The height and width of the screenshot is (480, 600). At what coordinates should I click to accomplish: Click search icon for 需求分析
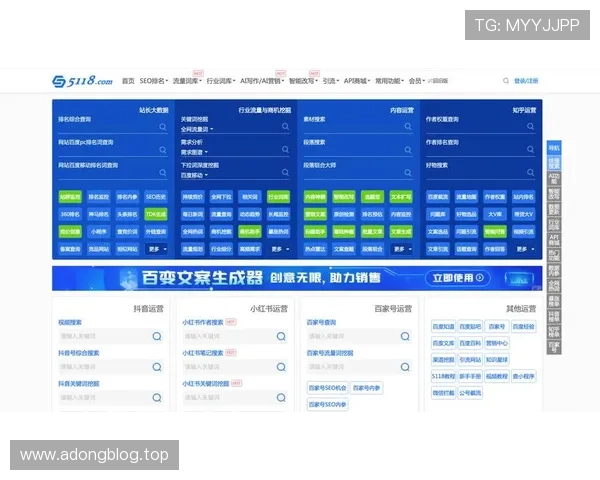click(x=285, y=149)
